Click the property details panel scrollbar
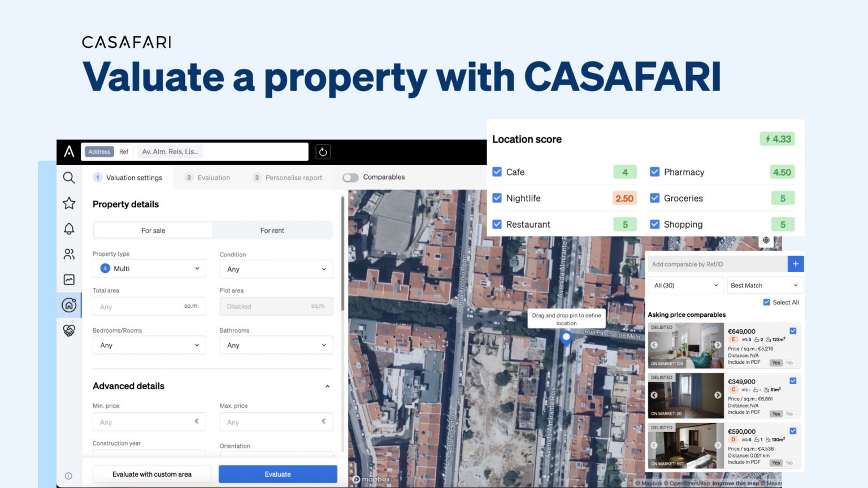 [x=342, y=253]
